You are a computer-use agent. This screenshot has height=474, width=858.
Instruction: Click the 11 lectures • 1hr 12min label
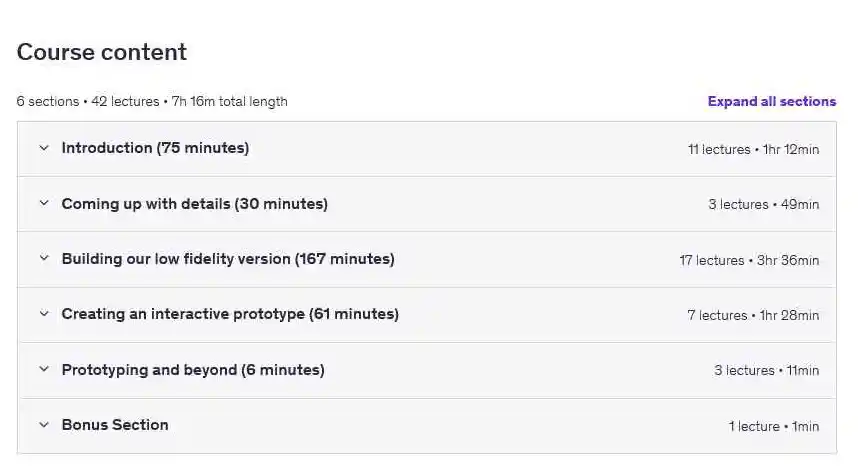(x=753, y=149)
